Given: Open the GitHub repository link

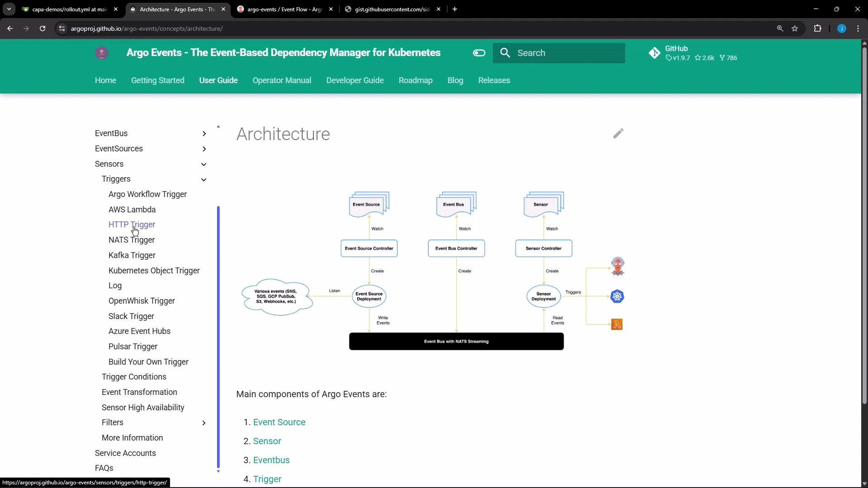Looking at the screenshot, I should [693, 53].
